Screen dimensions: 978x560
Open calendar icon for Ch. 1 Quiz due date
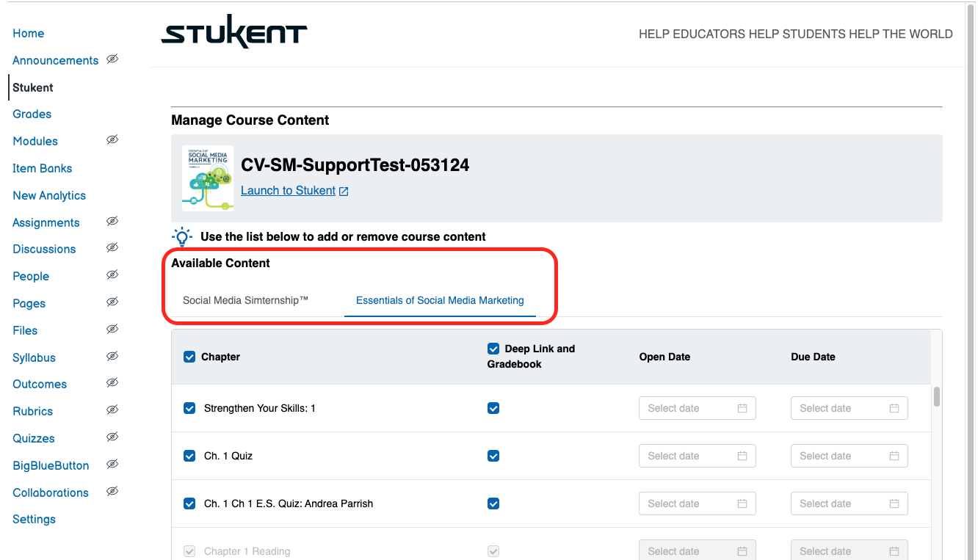(x=894, y=456)
